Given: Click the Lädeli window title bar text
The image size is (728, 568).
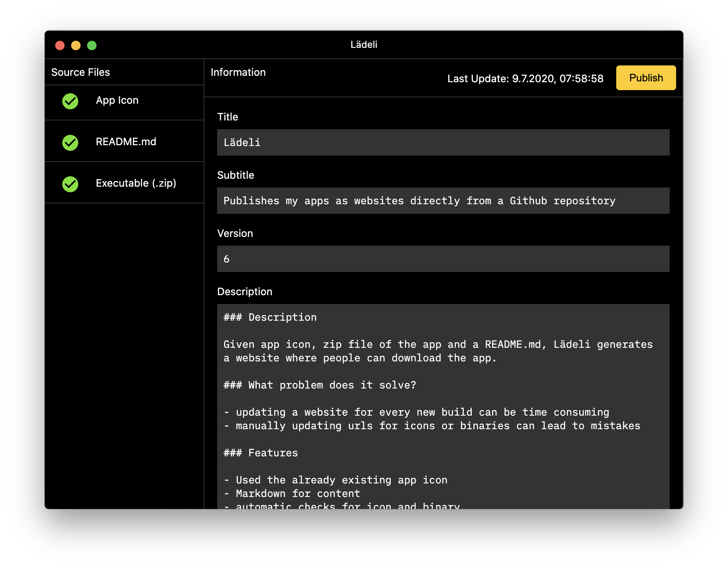Looking at the screenshot, I should (x=364, y=45).
